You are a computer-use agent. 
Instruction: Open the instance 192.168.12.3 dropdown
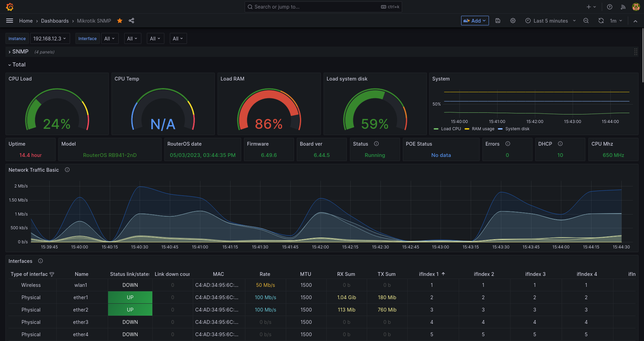pos(50,38)
